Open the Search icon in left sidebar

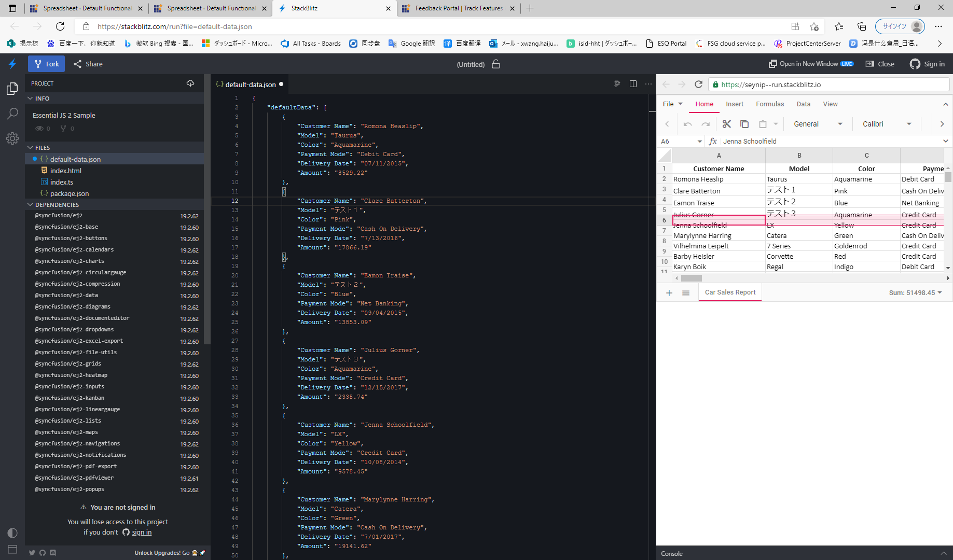(12, 114)
